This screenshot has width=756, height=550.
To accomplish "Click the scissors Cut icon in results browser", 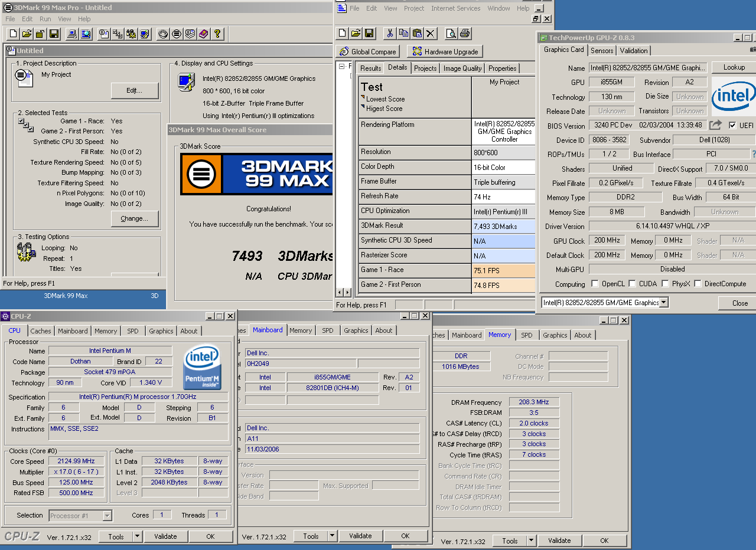I will click(x=390, y=33).
